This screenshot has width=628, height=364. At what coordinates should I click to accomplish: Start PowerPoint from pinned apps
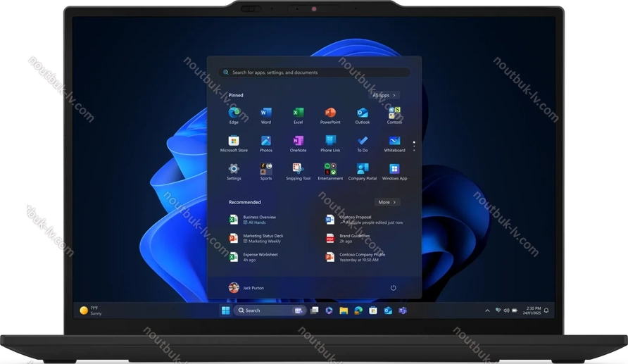point(330,113)
